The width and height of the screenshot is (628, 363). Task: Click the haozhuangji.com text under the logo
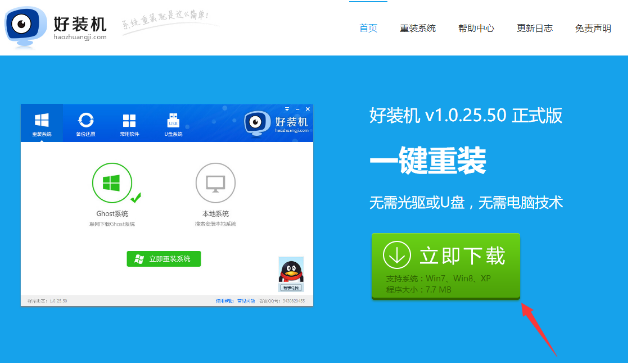tap(80, 37)
